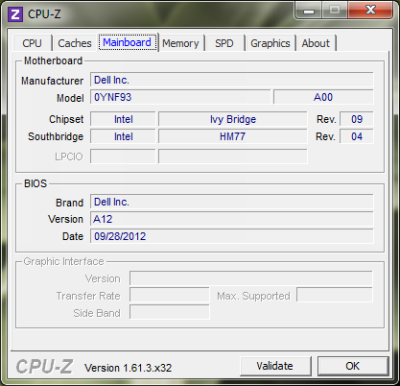Click the BIOS Brand field Dell Inc.
The height and width of the screenshot is (386, 400).
tap(232, 202)
